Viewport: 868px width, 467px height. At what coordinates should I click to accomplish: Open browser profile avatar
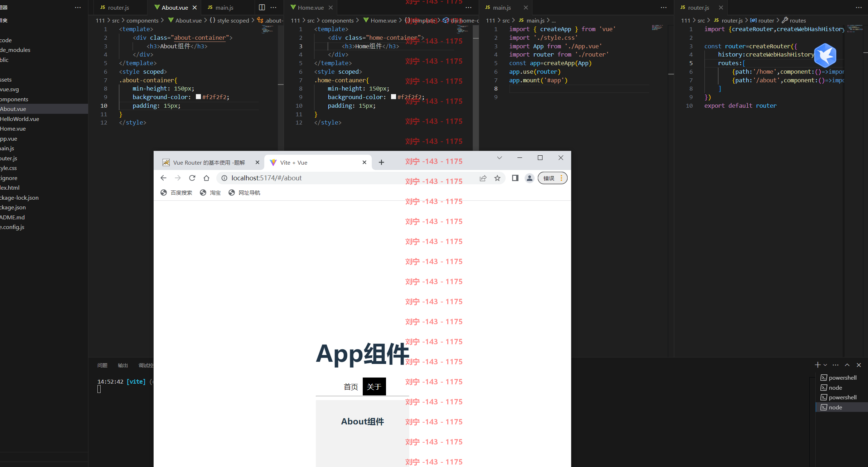(x=529, y=178)
